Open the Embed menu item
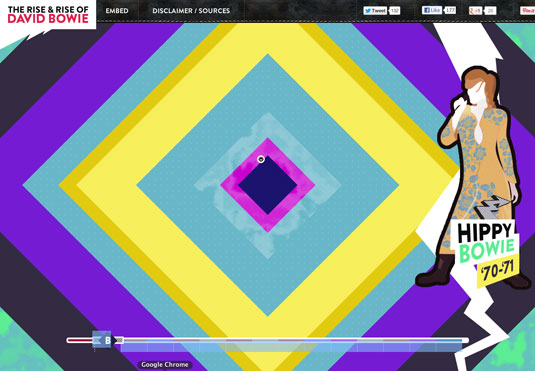The height and width of the screenshot is (371, 535). (x=117, y=11)
